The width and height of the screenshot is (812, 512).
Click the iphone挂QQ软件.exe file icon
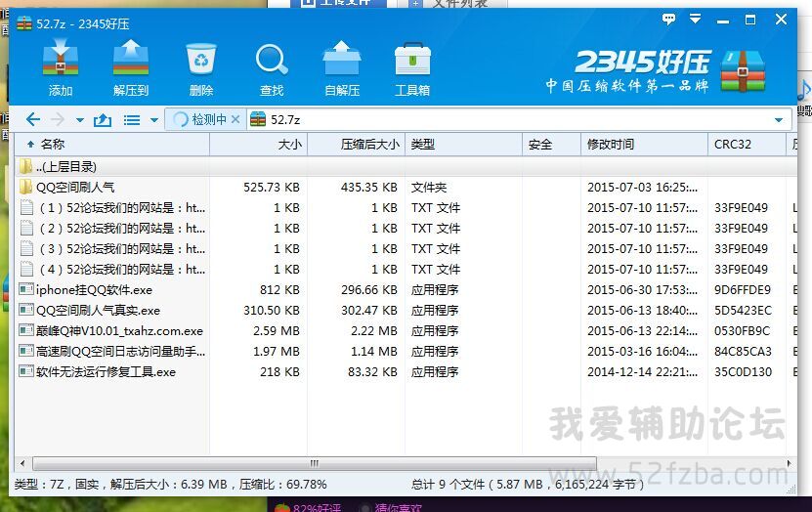click(25, 289)
